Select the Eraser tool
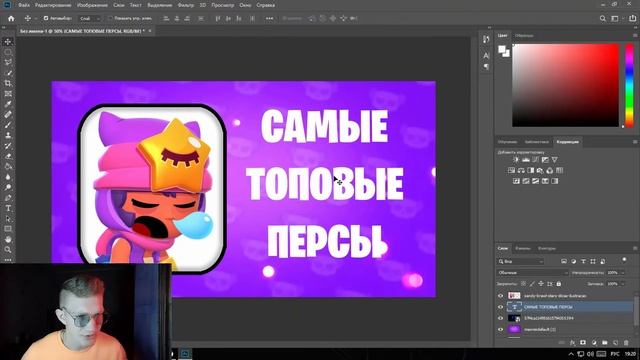 point(8,156)
